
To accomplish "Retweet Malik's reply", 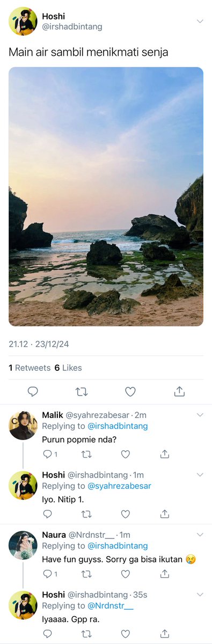I will pos(86,454).
